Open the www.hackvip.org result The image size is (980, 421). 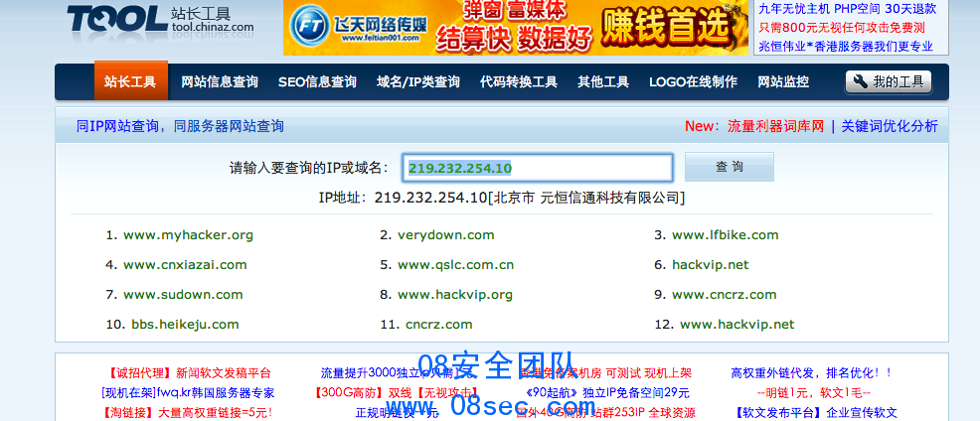pos(455,295)
